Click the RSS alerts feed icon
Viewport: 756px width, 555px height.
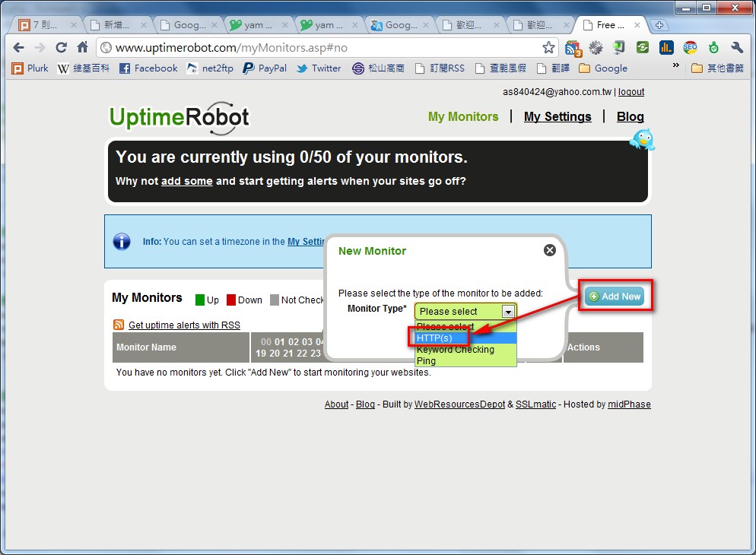(119, 325)
